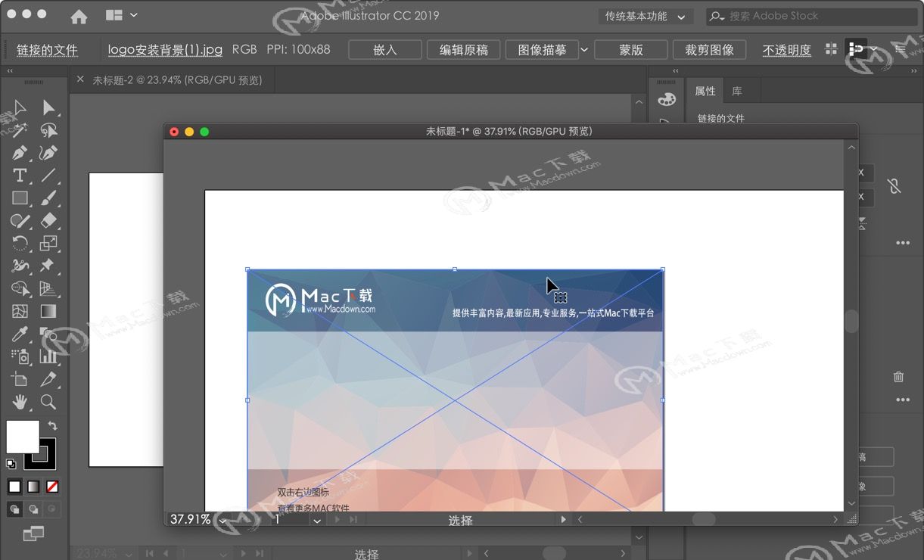924x560 pixels.
Task: Select the Rectangle tool
Action: pos(20,198)
